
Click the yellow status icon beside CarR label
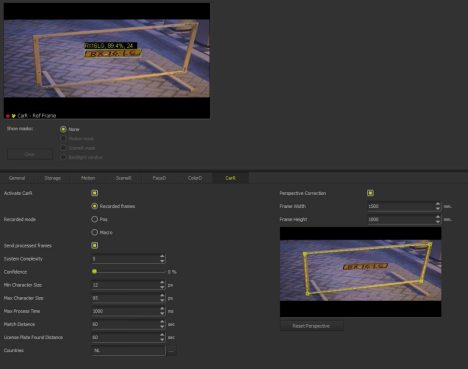13,116
